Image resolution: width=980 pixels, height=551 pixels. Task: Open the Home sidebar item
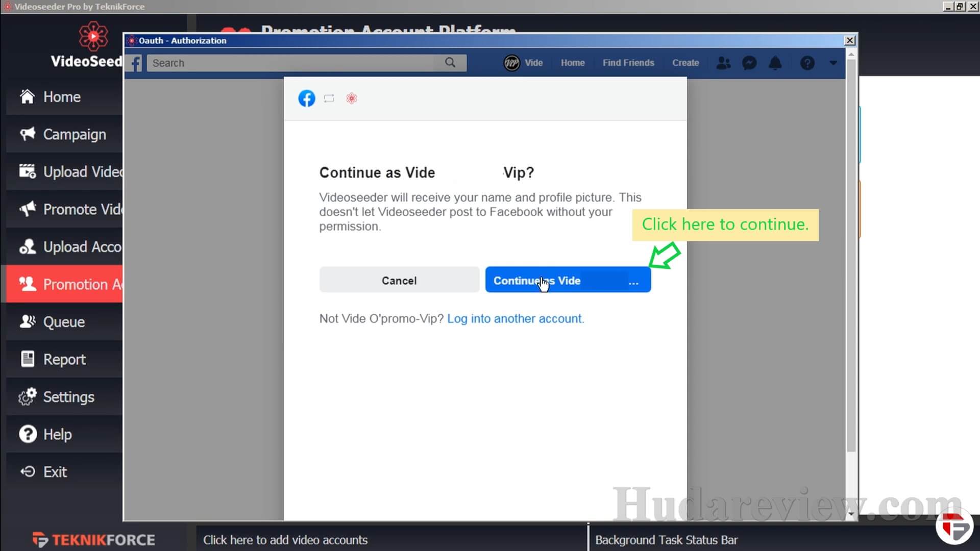tap(64, 97)
